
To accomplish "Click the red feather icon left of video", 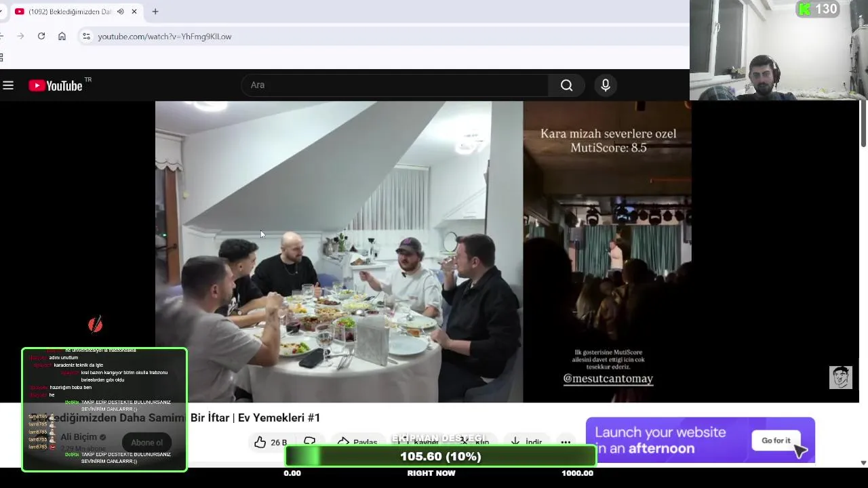I will tap(96, 324).
